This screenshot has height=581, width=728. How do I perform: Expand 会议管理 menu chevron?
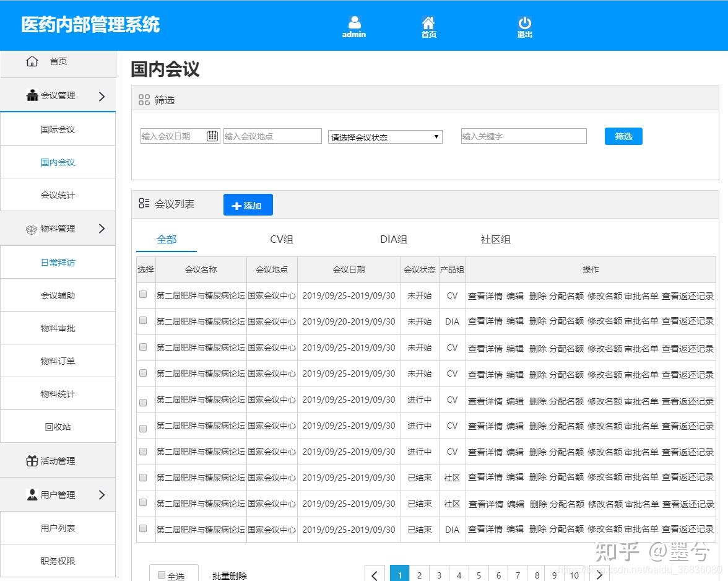[102, 96]
